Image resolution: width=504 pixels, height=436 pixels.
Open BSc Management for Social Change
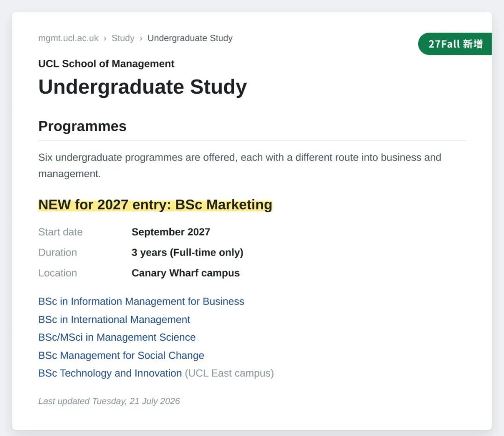pyautogui.click(x=121, y=355)
